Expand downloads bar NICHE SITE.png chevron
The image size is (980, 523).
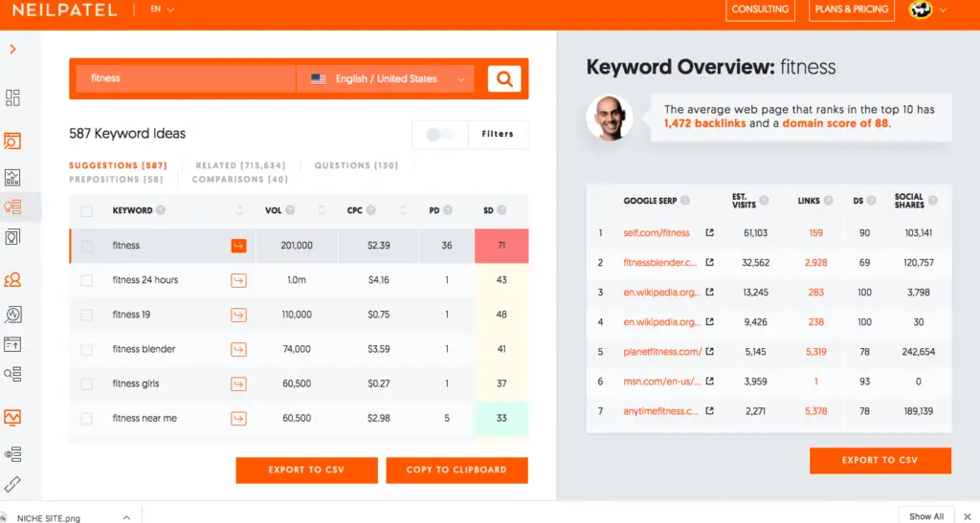pos(126,517)
